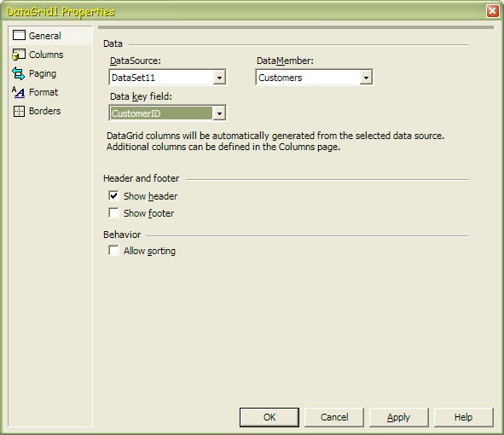Image resolution: width=504 pixels, height=435 pixels.
Task: Open Help for this dialog
Action: (x=464, y=417)
